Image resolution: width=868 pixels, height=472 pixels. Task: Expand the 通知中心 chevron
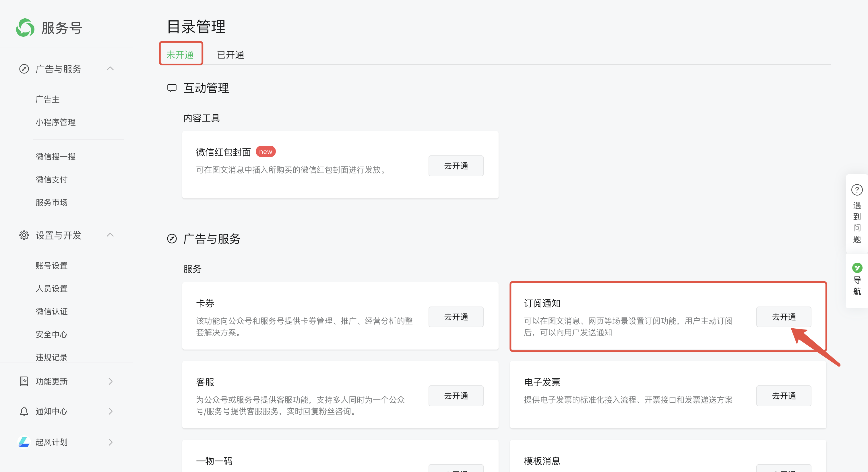point(111,411)
